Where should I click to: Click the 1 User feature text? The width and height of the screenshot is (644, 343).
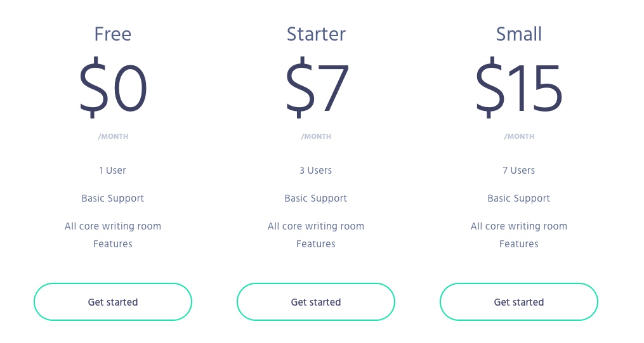112,171
